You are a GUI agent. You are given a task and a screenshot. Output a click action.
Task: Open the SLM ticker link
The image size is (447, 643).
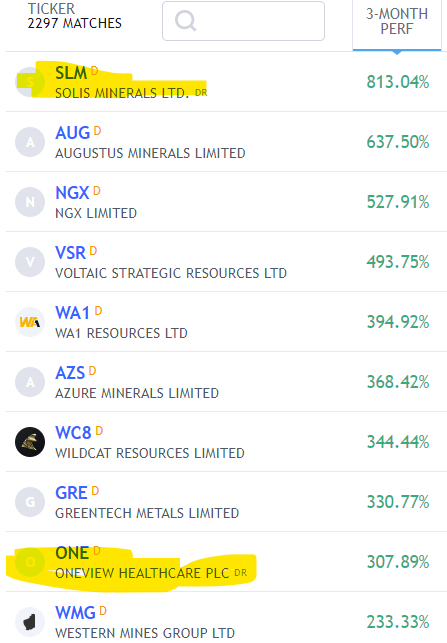click(x=71, y=73)
